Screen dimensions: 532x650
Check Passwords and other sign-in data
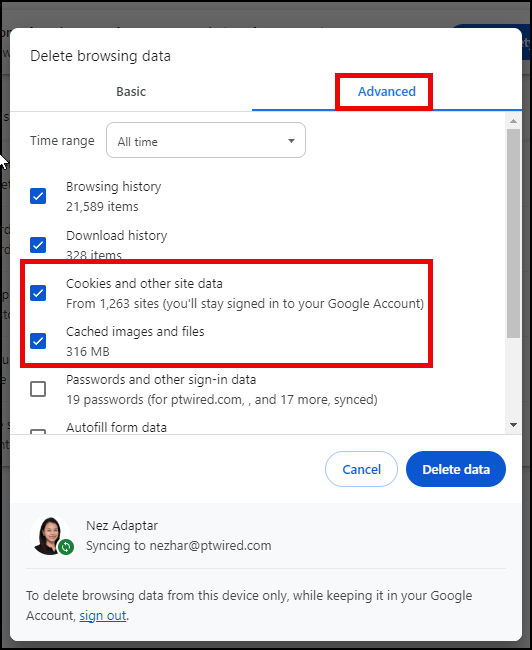pos(38,389)
